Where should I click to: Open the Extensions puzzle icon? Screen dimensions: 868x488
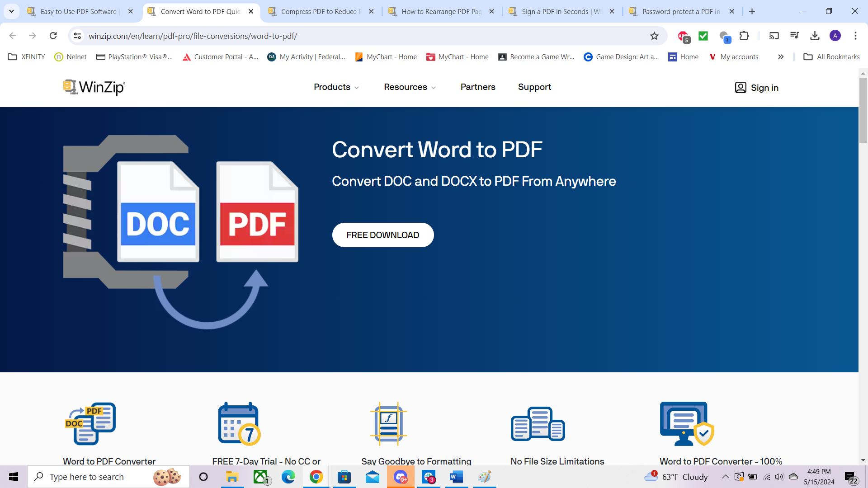(x=744, y=36)
